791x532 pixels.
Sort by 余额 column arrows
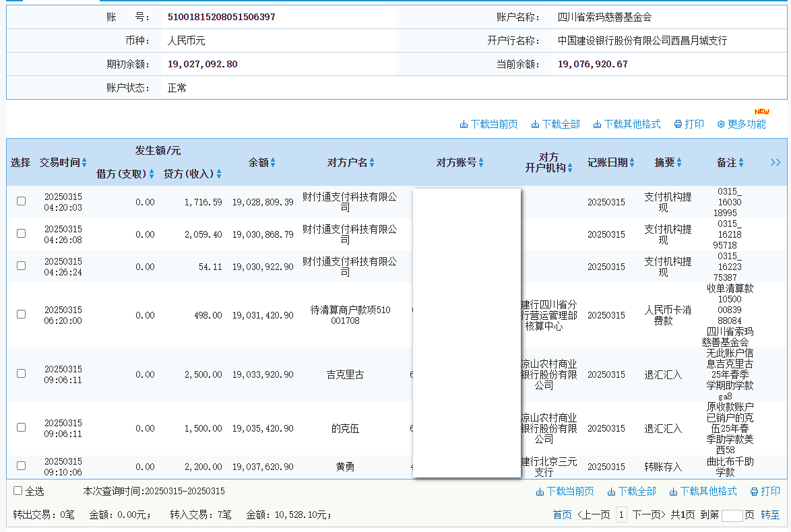273,163
